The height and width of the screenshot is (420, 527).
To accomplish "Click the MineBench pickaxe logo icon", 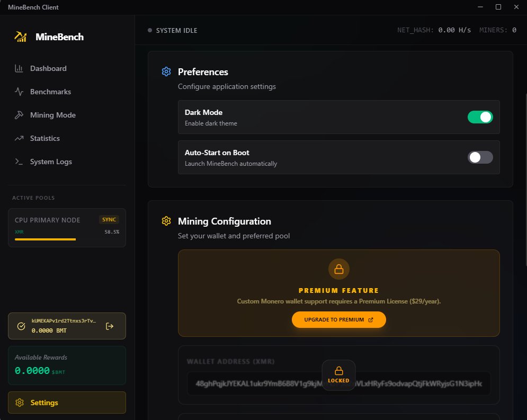I will coord(21,37).
